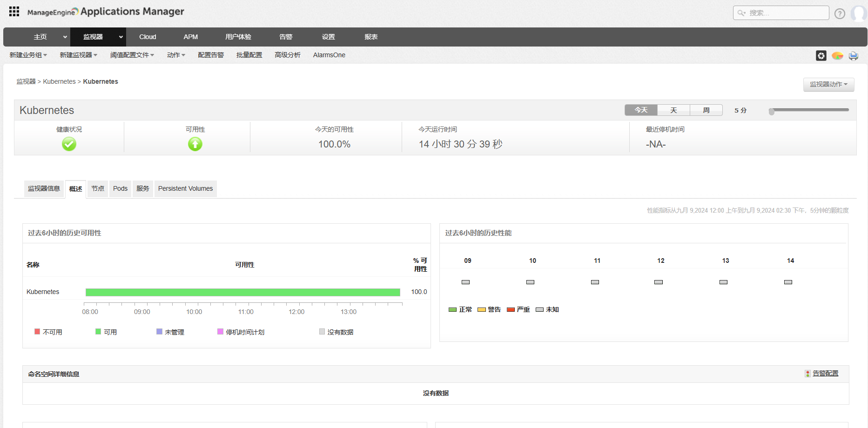Click the polling interval slider handle
Viewport: 868px width, 428px height.
(x=772, y=111)
